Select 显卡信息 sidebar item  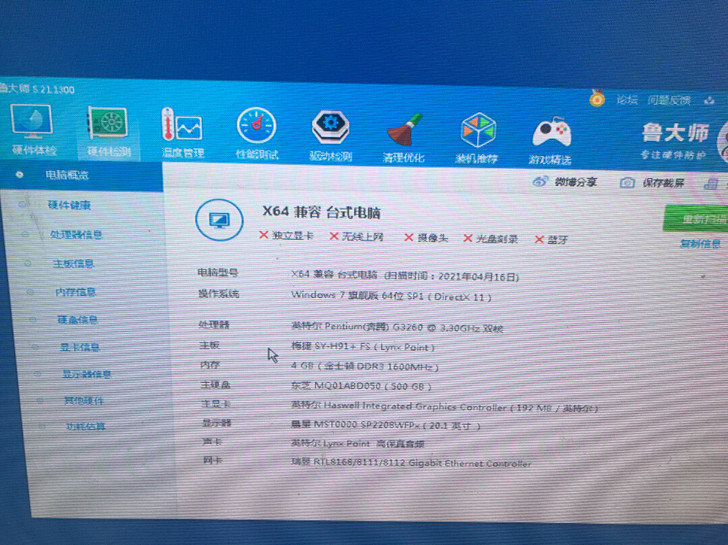coord(79,347)
